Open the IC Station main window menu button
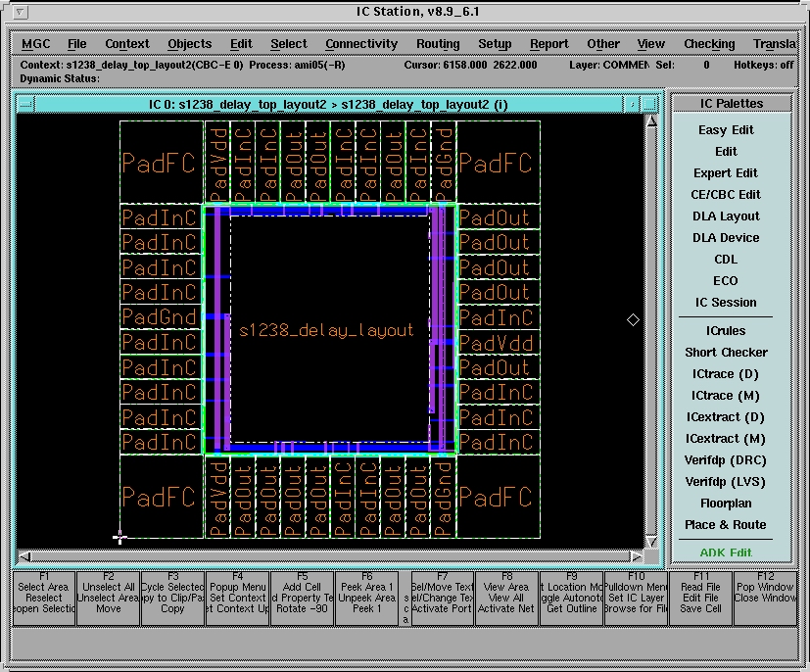 coord(22,13)
